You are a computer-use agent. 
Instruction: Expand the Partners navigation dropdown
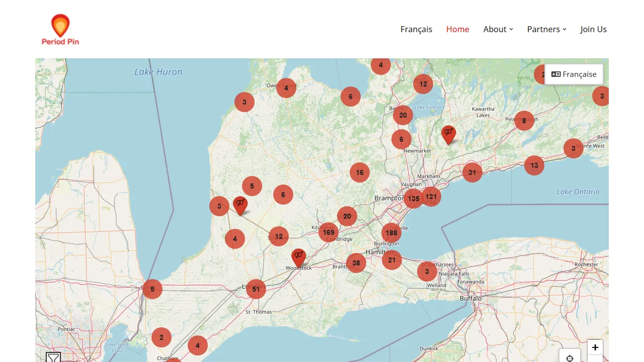point(546,29)
